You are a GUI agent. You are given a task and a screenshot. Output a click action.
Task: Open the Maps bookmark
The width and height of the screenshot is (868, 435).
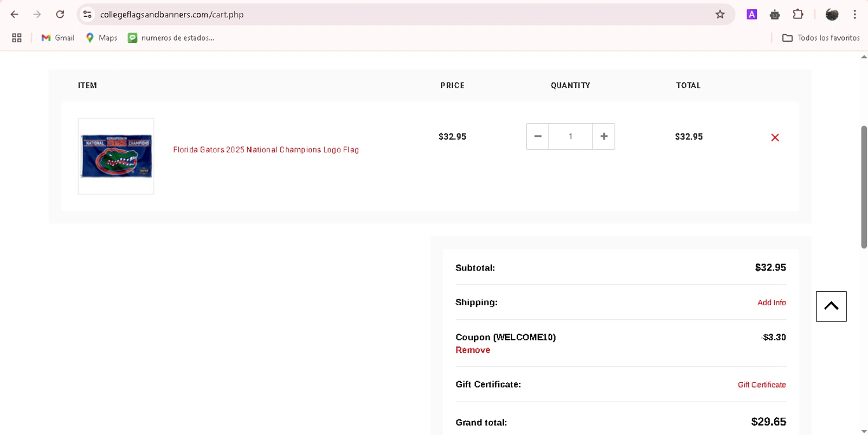coord(101,38)
